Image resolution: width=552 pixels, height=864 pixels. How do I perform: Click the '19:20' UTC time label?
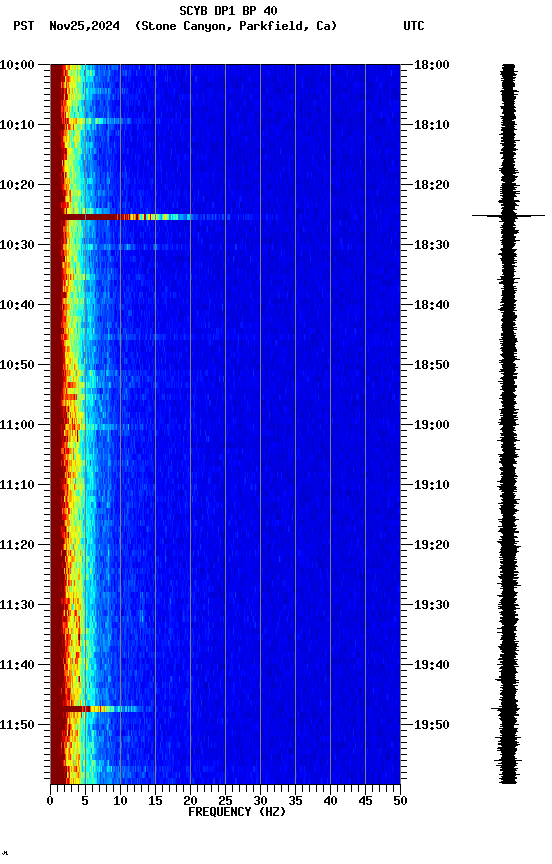(x=432, y=546)
